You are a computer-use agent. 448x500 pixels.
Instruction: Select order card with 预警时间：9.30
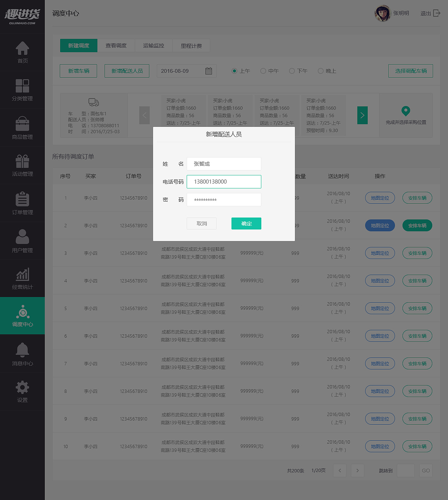[x=324, y=115]
